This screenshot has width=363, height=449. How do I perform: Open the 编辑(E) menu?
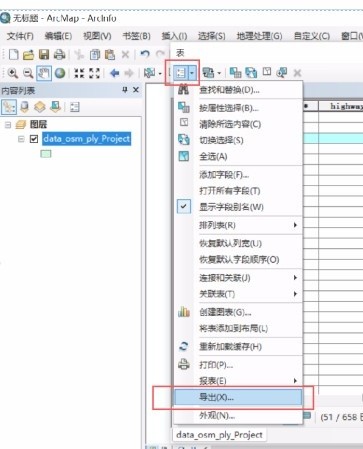click(x=58, y=36)
